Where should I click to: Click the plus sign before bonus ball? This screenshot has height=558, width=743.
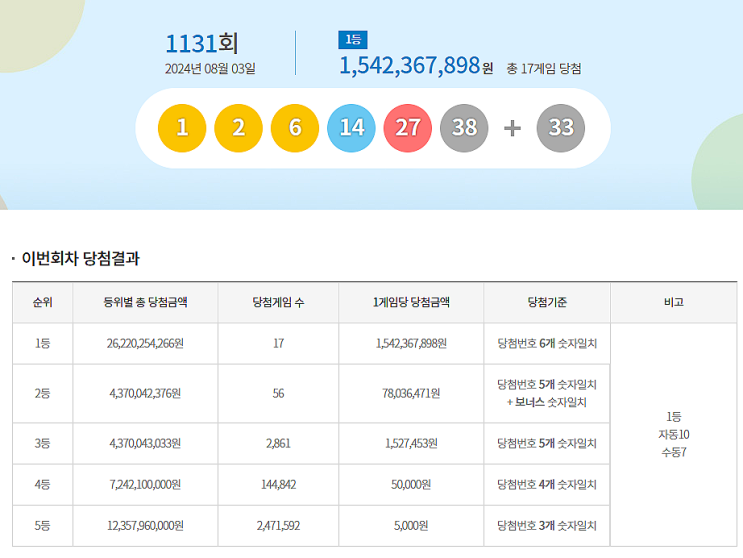coord(512,128)
